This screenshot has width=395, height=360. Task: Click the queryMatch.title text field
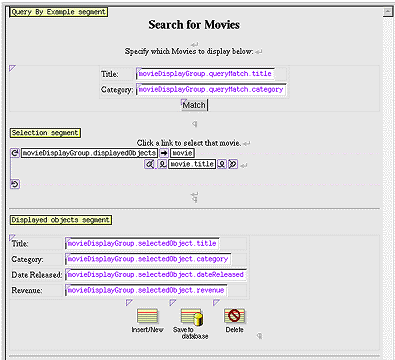205,74
